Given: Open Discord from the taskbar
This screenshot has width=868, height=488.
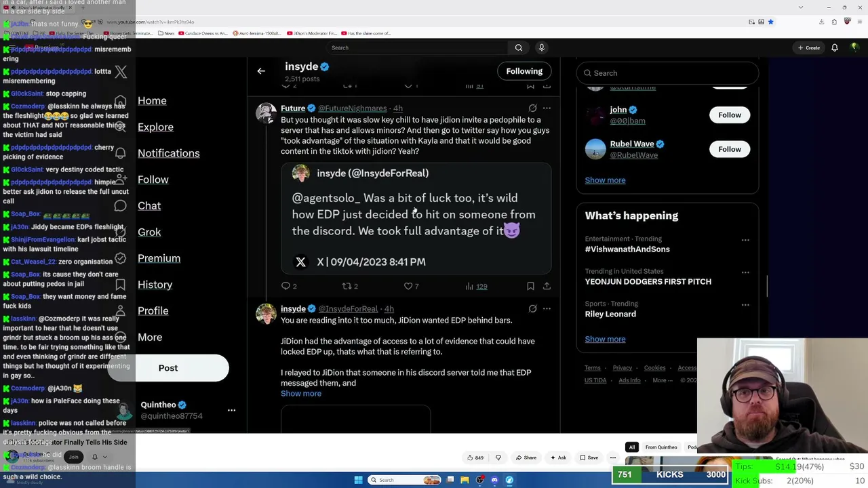Looking at the screenshot, I should [494, 480].
